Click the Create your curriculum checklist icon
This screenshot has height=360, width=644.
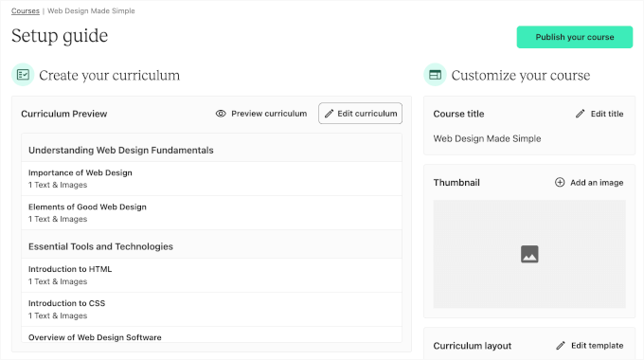click(x=23, y=75)
